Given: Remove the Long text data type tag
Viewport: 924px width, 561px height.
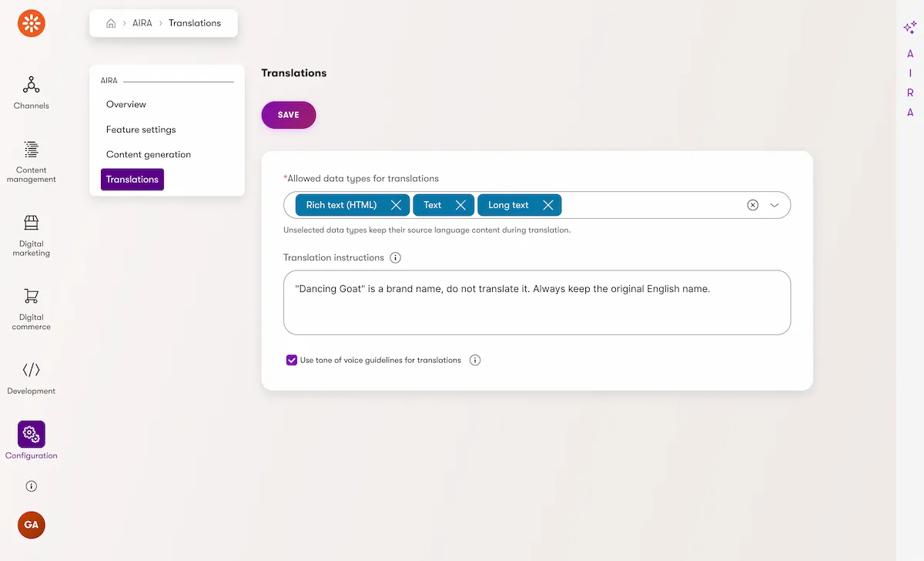Looking at the screenshot, I should click(x=548, y=205).
